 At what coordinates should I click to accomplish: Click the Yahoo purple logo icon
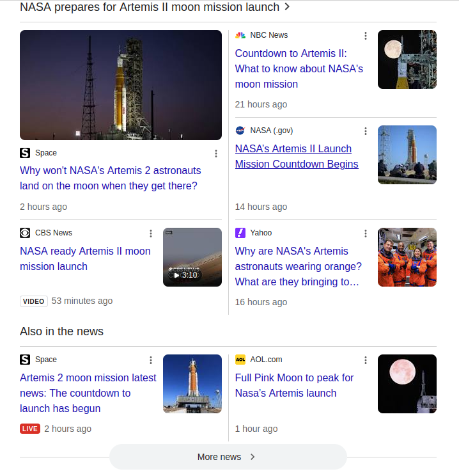pyautogui.click(x=240, y=233)
